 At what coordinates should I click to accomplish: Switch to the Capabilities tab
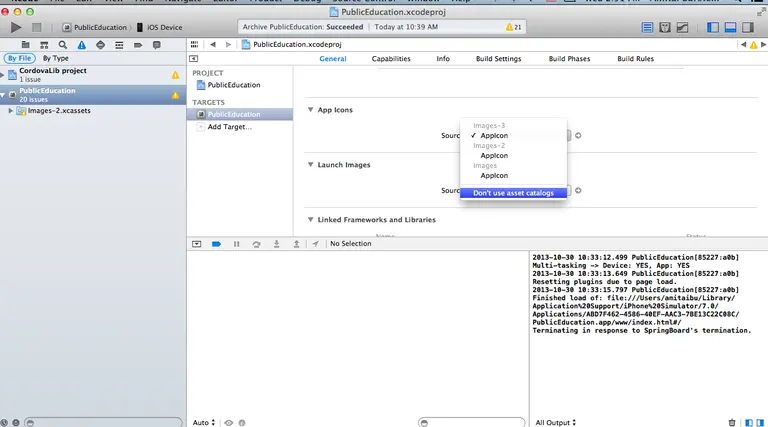[391, 59]
